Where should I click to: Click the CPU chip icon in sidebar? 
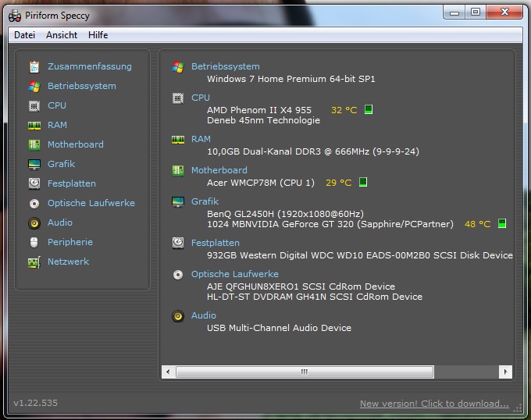34,106
